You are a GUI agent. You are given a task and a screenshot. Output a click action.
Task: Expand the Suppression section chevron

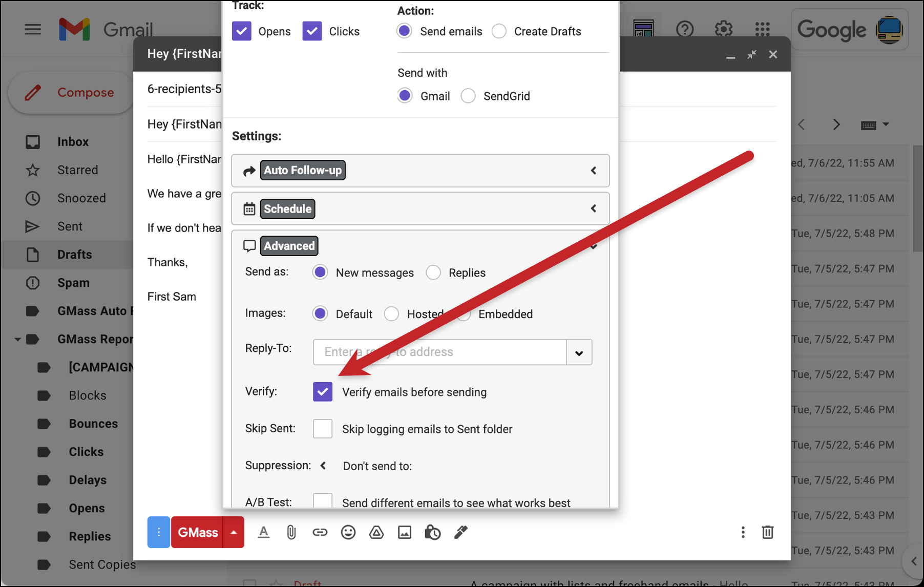click(x=323, y=466)
